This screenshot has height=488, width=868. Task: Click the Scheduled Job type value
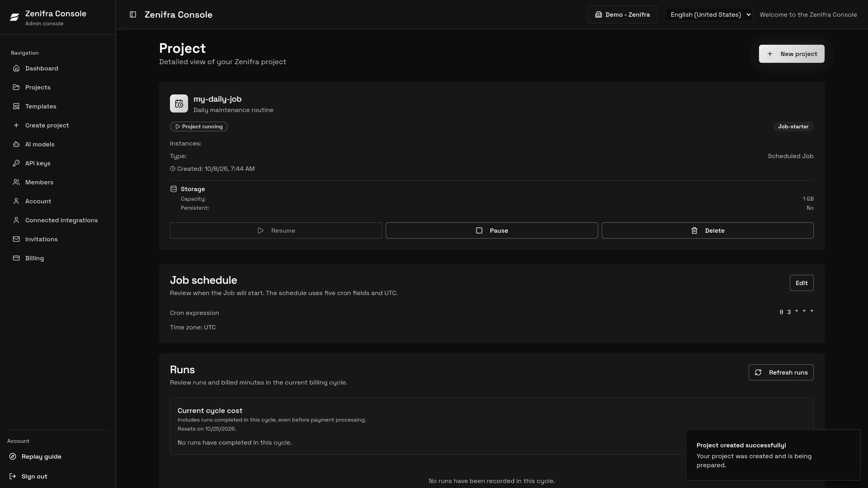790,156
